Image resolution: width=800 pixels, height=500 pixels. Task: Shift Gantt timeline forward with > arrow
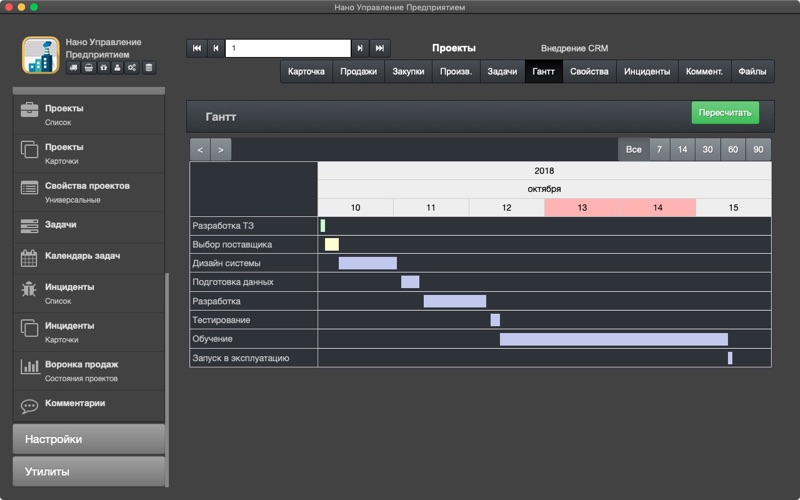(220, 149)
